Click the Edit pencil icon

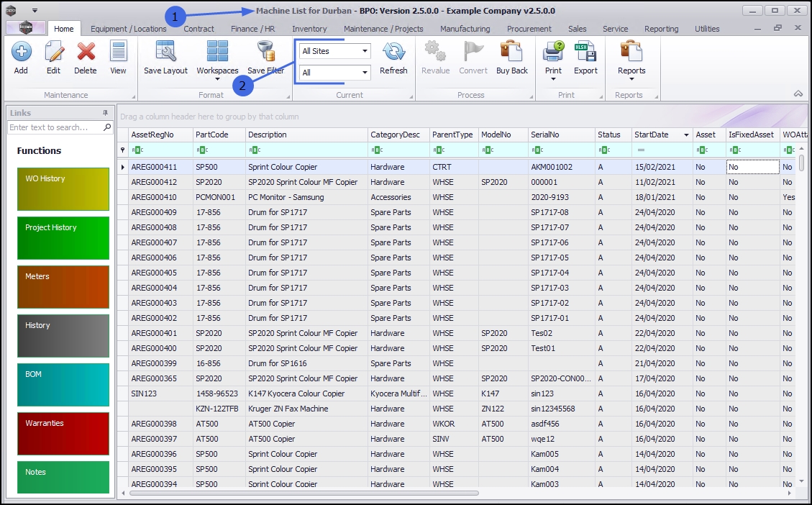[53, 53]
